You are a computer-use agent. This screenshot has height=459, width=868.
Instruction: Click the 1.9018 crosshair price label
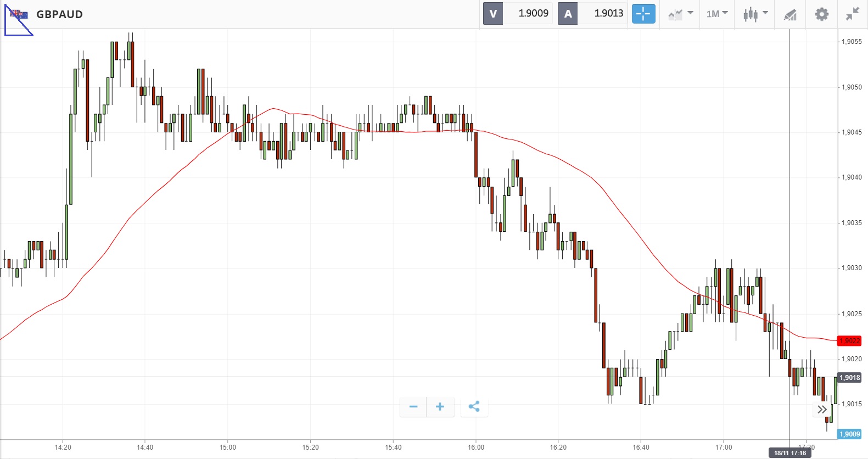849,378
